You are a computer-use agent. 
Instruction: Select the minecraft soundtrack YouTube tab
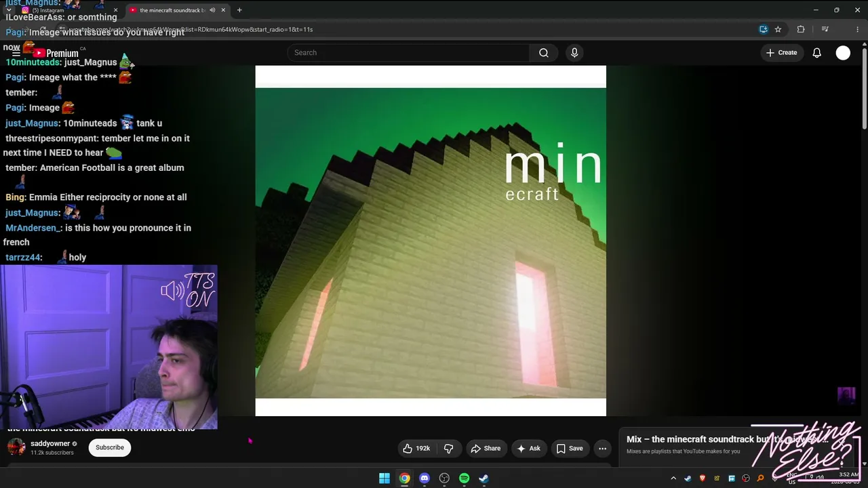pos(178,10)
